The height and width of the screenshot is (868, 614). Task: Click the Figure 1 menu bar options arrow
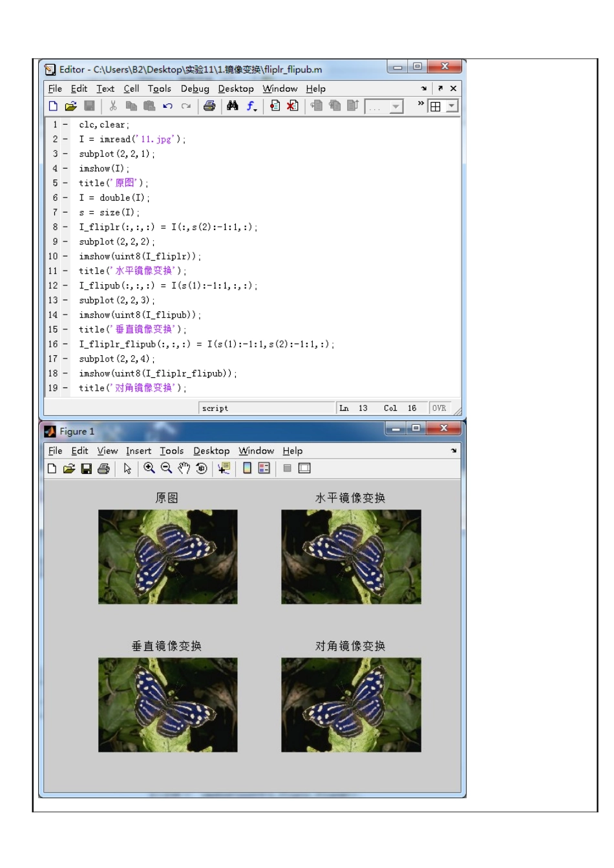(x=454, y=451)
